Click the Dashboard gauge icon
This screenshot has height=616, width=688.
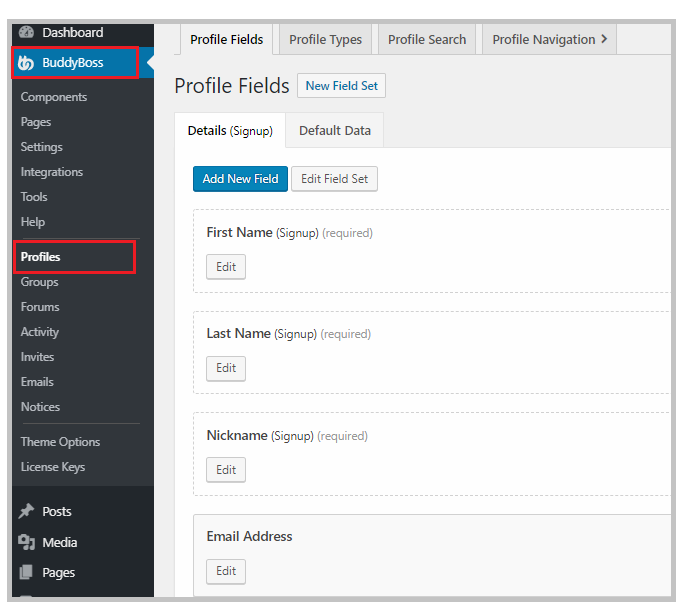[26, 32]
